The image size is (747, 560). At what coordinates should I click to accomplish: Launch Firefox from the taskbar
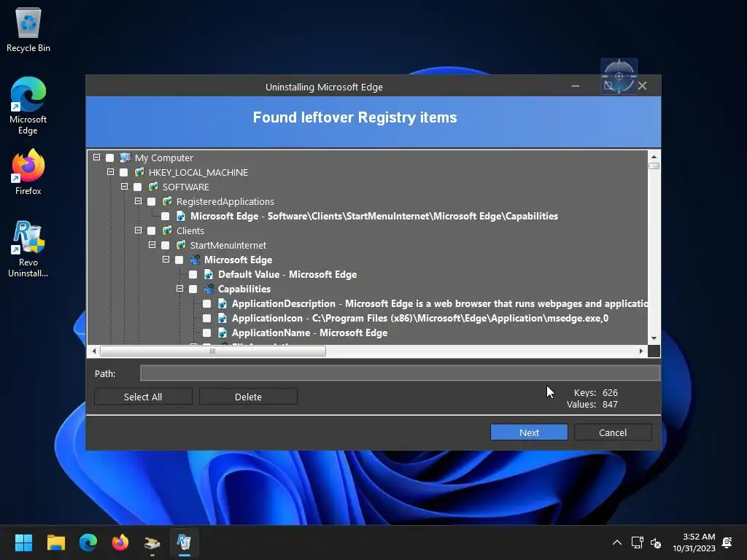click(120, 542)
